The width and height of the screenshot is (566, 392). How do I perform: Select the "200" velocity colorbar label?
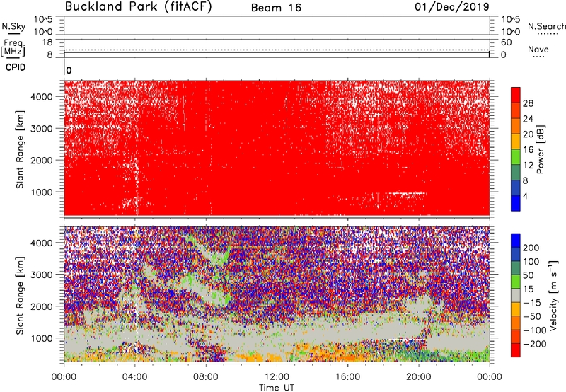coord(531,248)
